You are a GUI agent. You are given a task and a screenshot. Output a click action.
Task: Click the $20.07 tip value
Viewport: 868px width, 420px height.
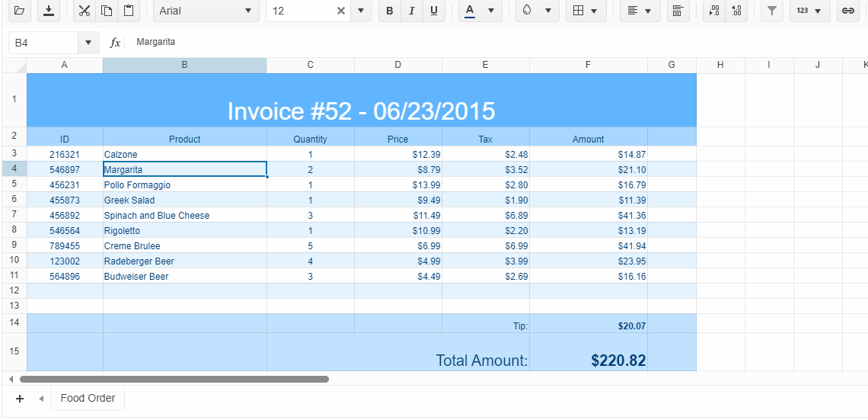pyautogui.click(x=589, y=324)
